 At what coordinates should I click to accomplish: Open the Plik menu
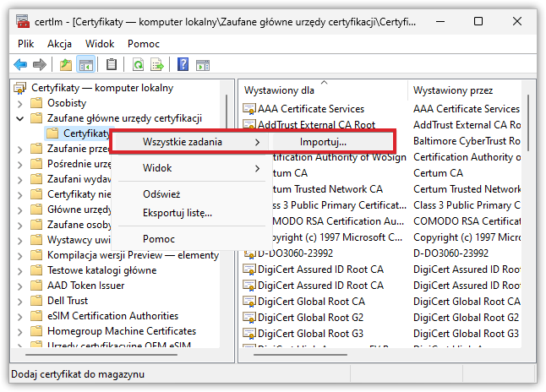tap(25, 44)
